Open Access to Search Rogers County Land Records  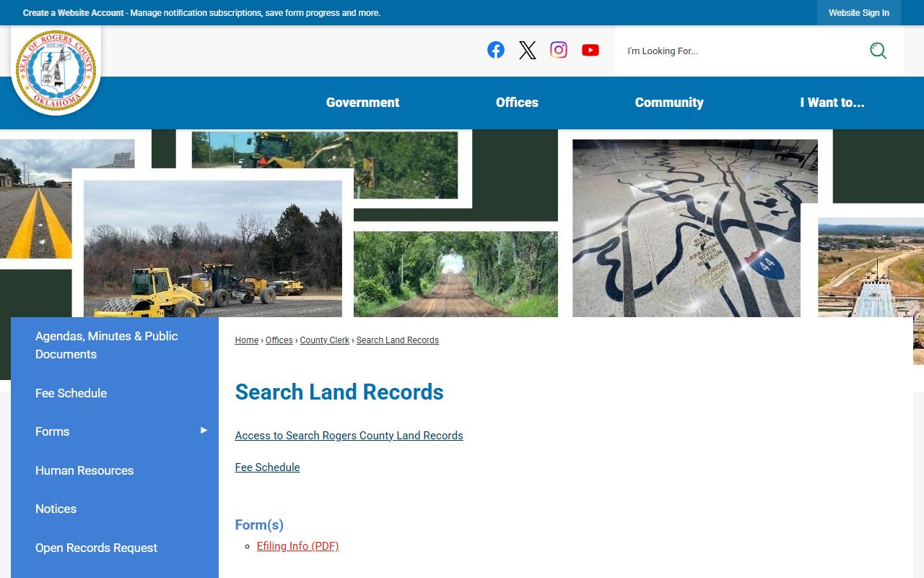point(349,436)
